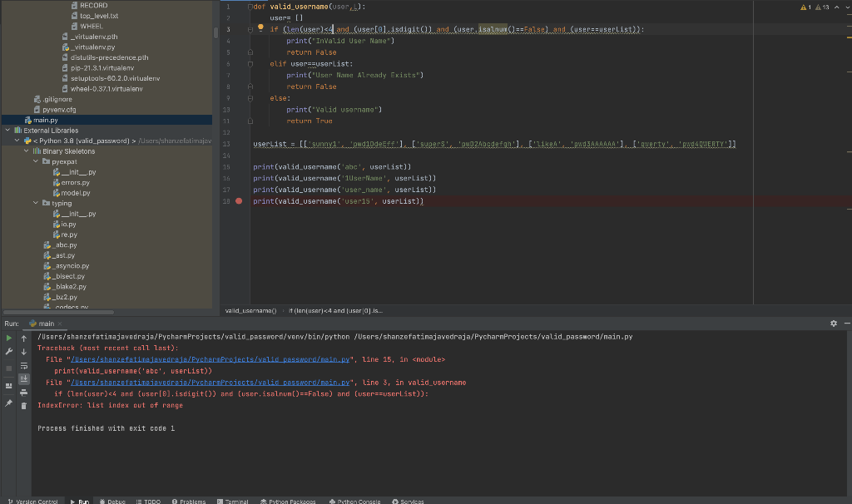This screenshot has width=852, height=504.
Task: Open the Terminal tool window
Action: coord(233,502)
